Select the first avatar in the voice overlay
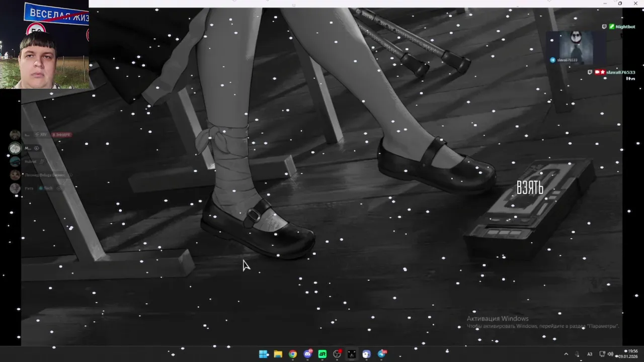 [15, 135]
